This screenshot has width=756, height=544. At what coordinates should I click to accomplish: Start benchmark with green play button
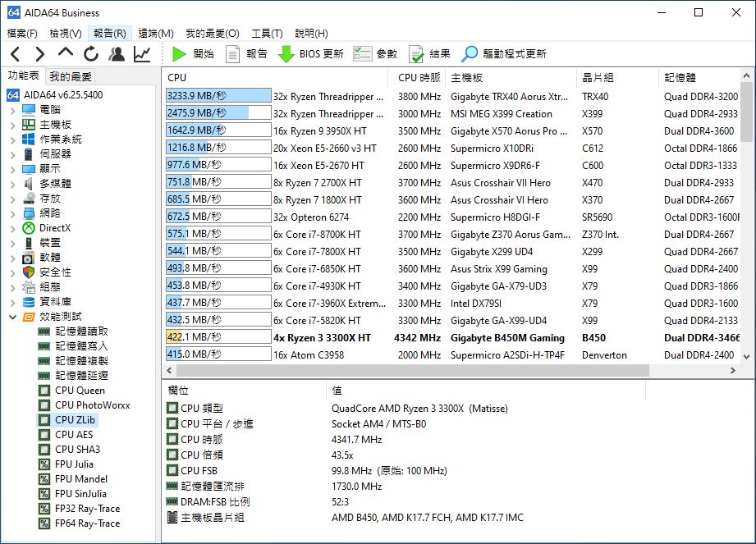click(193, 54)
